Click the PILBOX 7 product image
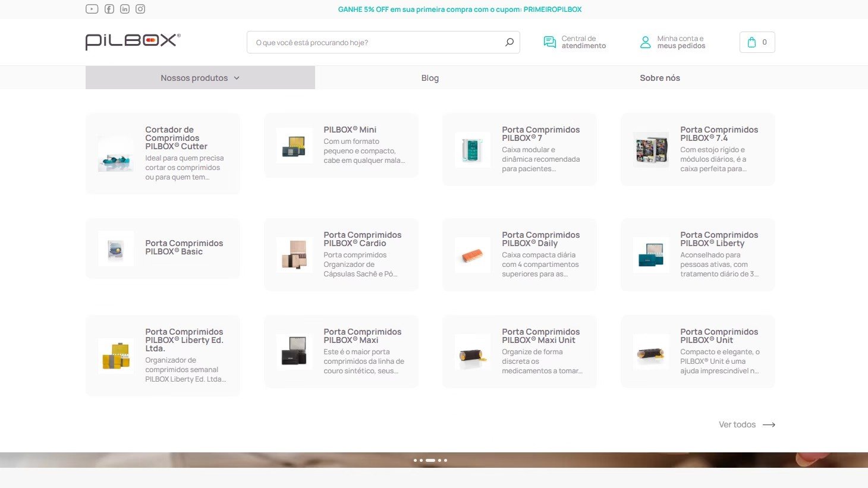 point(473,149)
